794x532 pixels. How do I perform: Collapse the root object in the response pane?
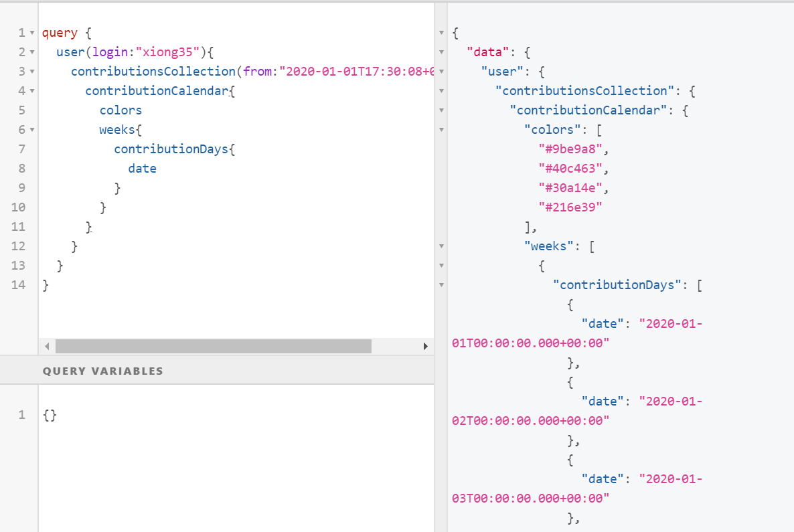(442, 32)
